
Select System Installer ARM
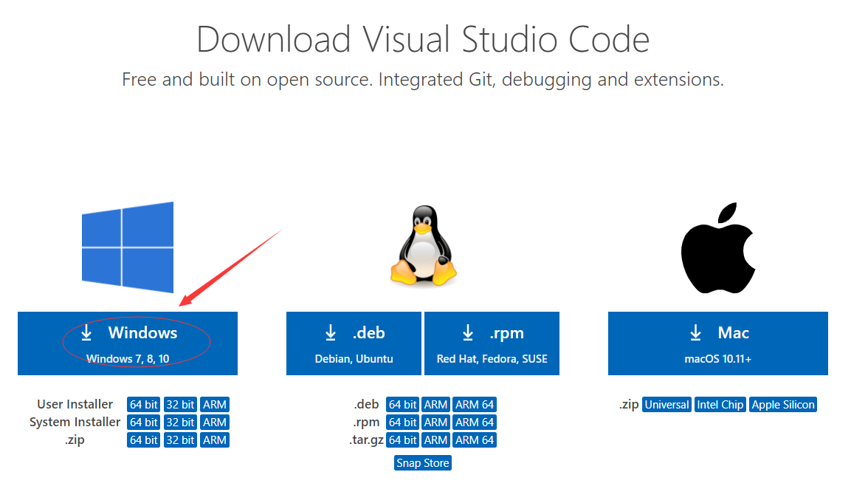click(215, 423)
